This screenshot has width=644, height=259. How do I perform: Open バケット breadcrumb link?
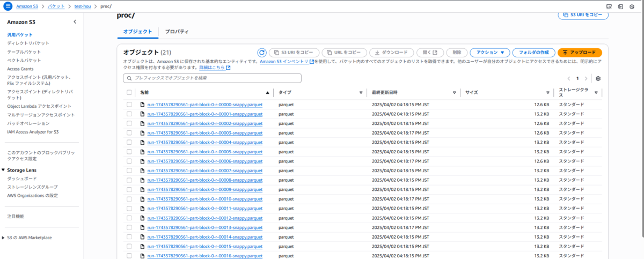point(56,6)
